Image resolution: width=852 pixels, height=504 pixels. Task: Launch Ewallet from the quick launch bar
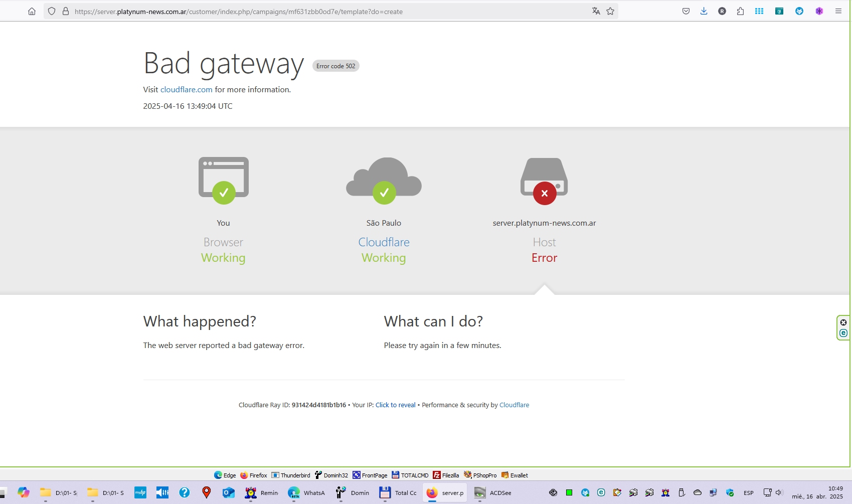click(x=515, y=475)
